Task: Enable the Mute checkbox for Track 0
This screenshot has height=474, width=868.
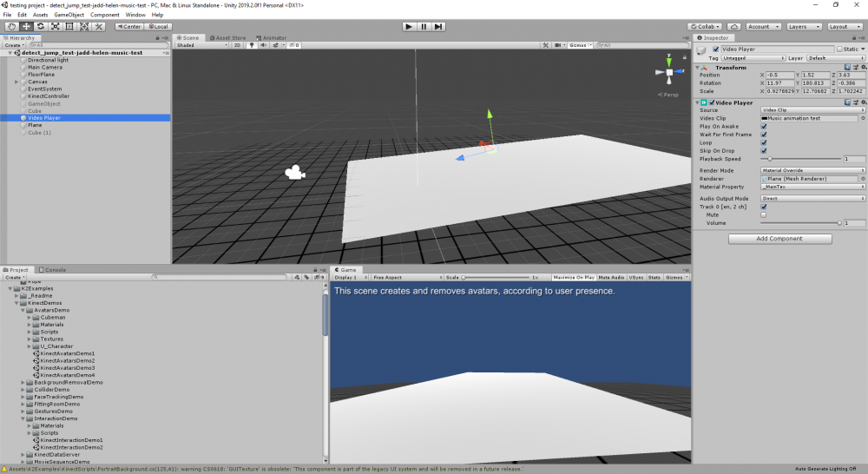Action: 764,214
